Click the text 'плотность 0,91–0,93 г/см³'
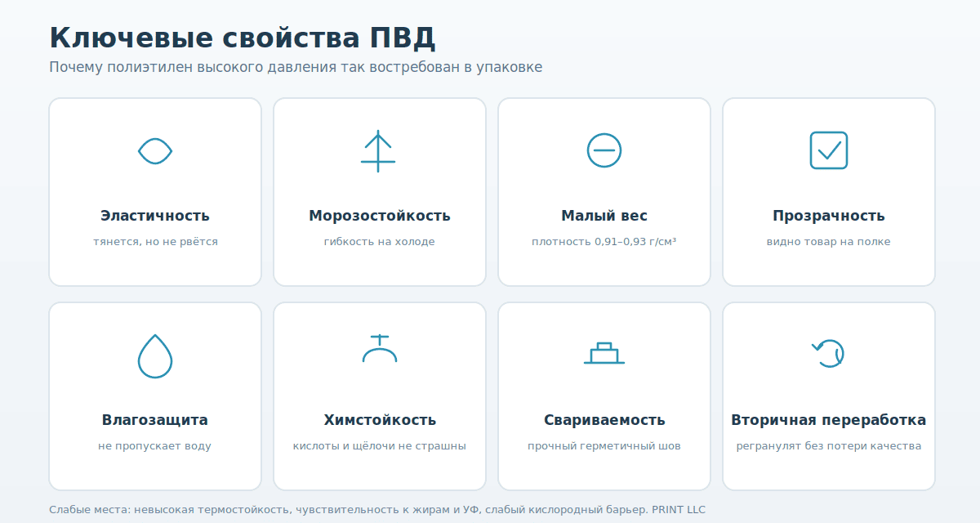980x523 pixels. 604,242
